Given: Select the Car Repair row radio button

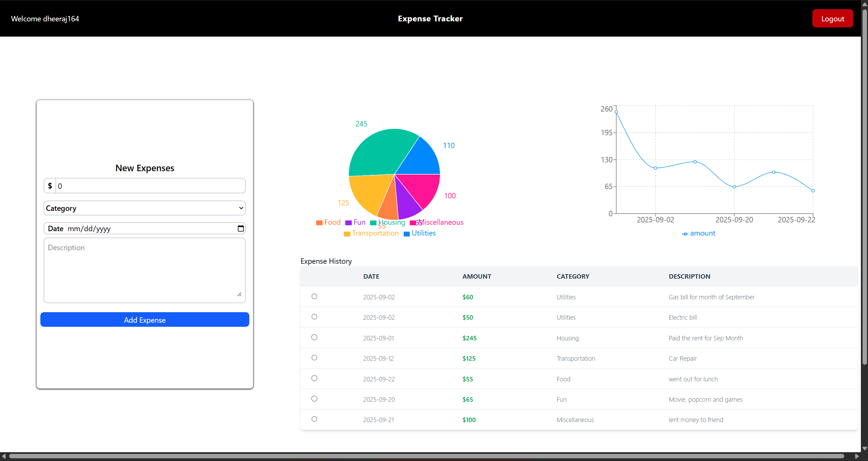Looking at the screenshot, I should [x=314, y=358].
